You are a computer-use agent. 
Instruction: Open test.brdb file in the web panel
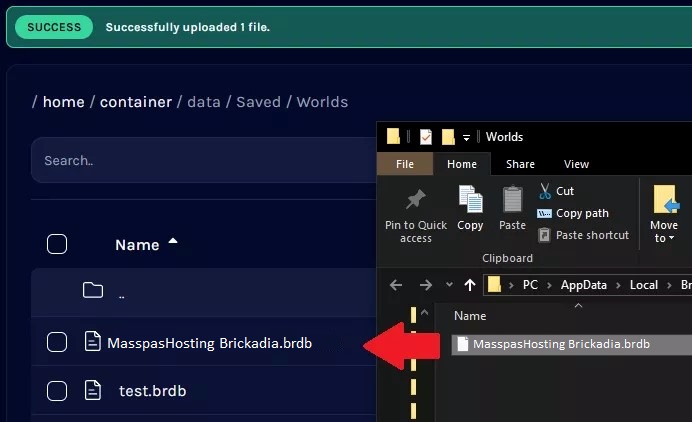coord(152,391)
